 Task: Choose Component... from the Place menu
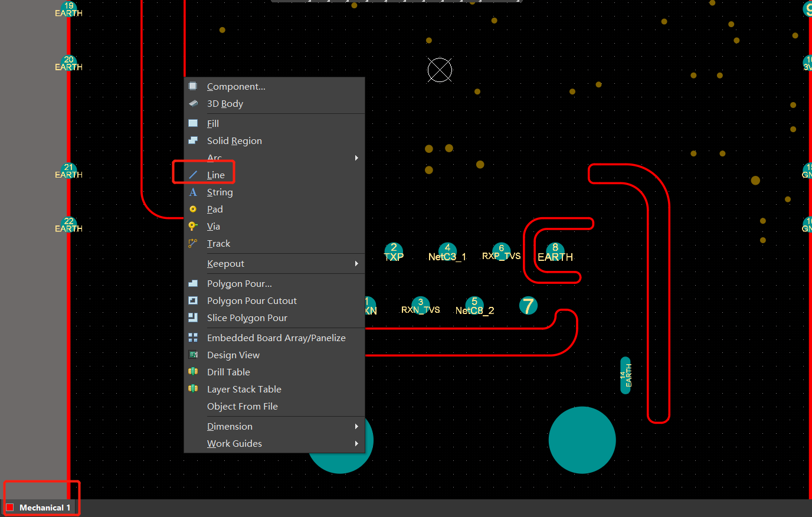coord(274,86)
